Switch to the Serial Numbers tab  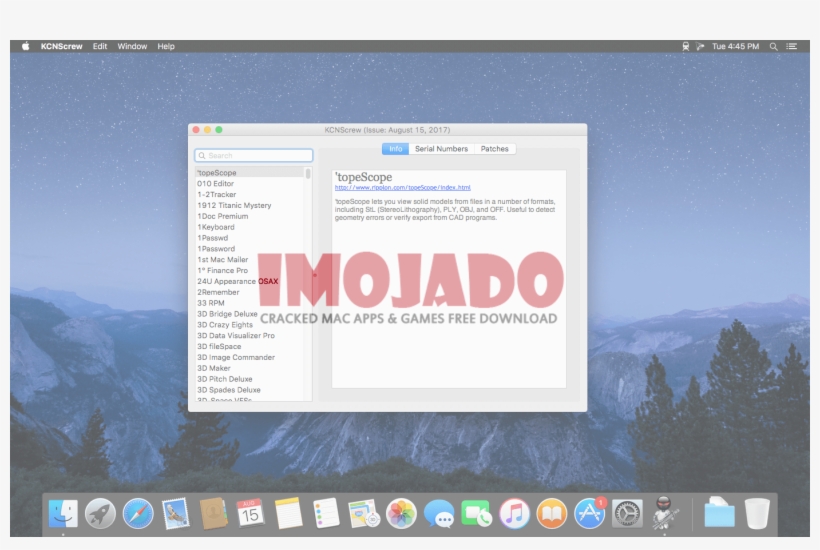[x=441, y=149]
